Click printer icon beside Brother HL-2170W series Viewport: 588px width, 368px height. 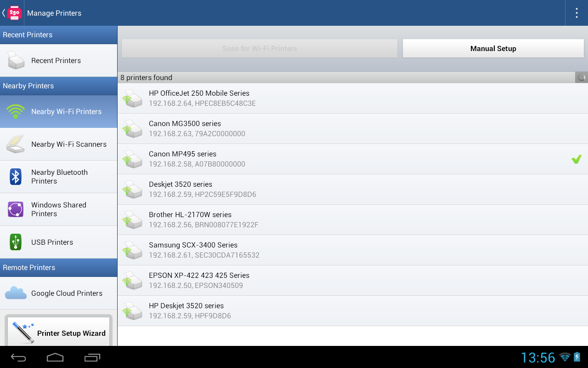coord(132,220)
